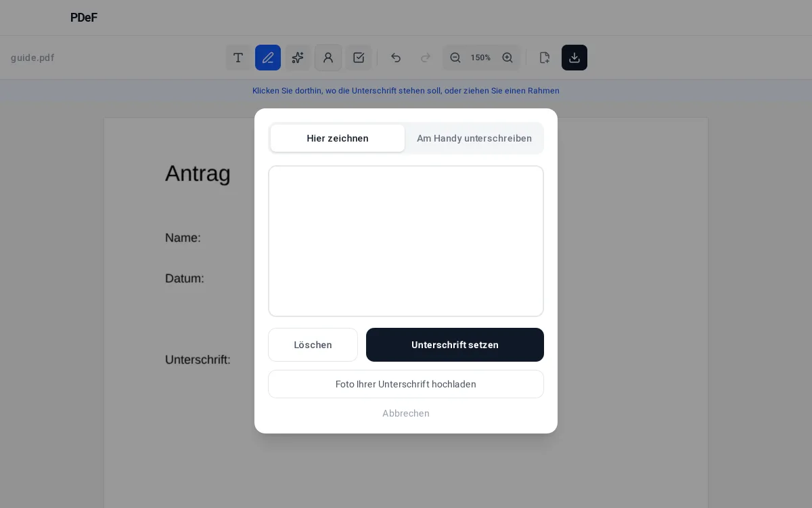Click inside the signature drawing canvas

406,241
